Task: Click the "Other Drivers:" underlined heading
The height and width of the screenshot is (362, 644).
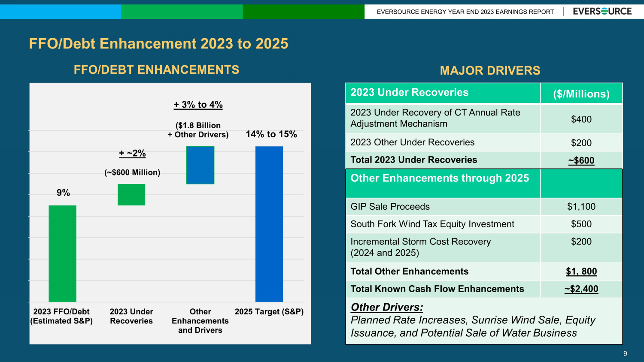Action: (x=387, y=307)
